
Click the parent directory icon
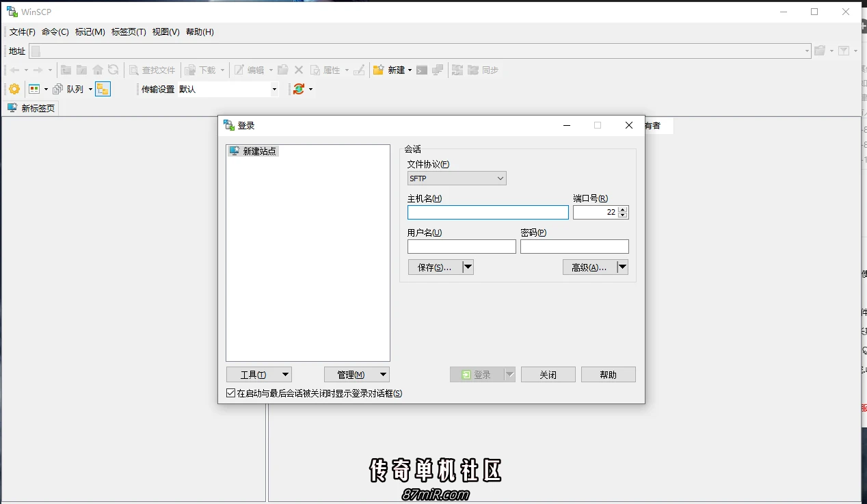[x=66, y=70]
